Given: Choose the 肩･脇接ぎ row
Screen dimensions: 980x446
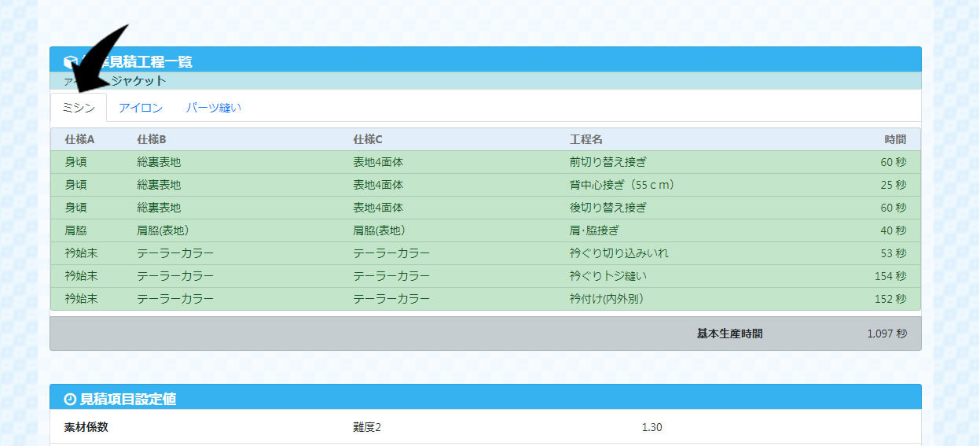Looking at the screenshot, I should pyautogui.click(x=594, y=230).
